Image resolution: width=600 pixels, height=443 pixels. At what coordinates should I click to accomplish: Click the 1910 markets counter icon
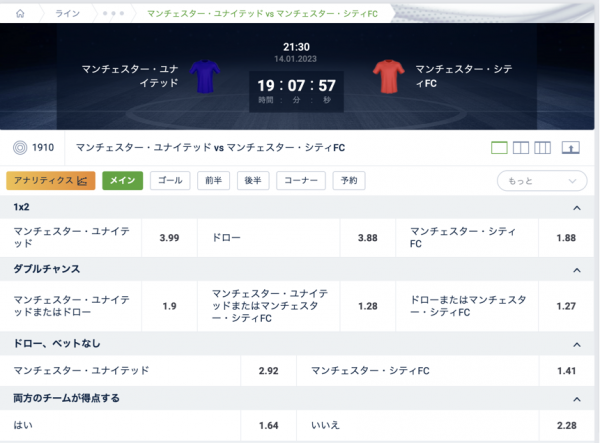pyautogui.click(x=20, y=148)
